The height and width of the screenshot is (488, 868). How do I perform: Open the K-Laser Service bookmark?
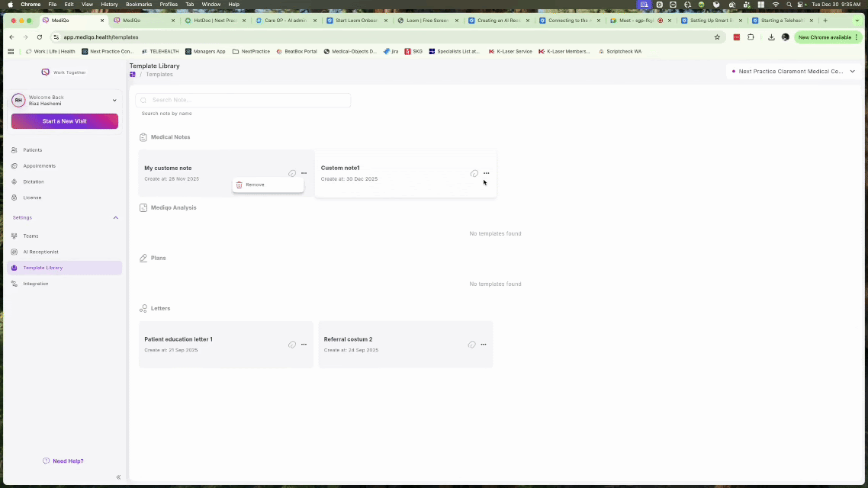click(x=510, y=51)
